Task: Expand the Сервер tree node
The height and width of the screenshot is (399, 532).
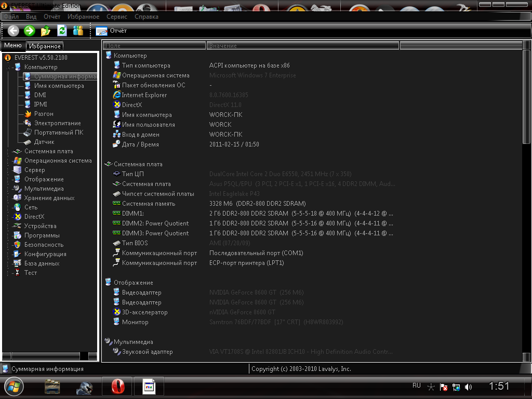Action: point(8,170)
